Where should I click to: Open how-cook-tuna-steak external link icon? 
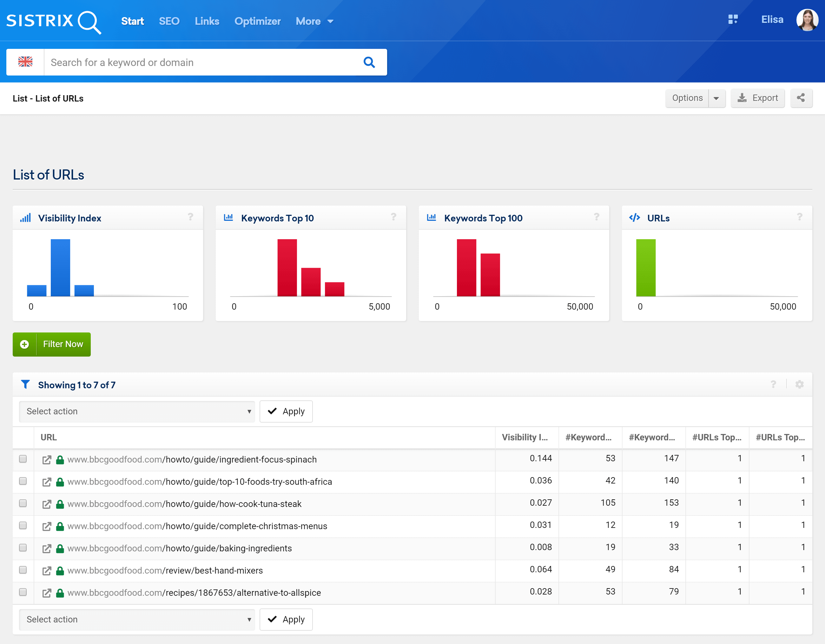(x=46, y=504)
